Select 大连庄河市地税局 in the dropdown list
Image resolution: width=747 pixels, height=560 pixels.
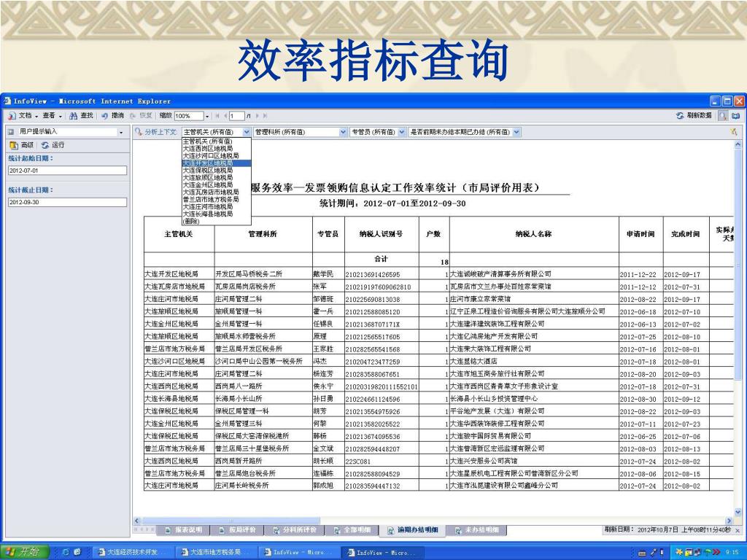click(216, 206)
